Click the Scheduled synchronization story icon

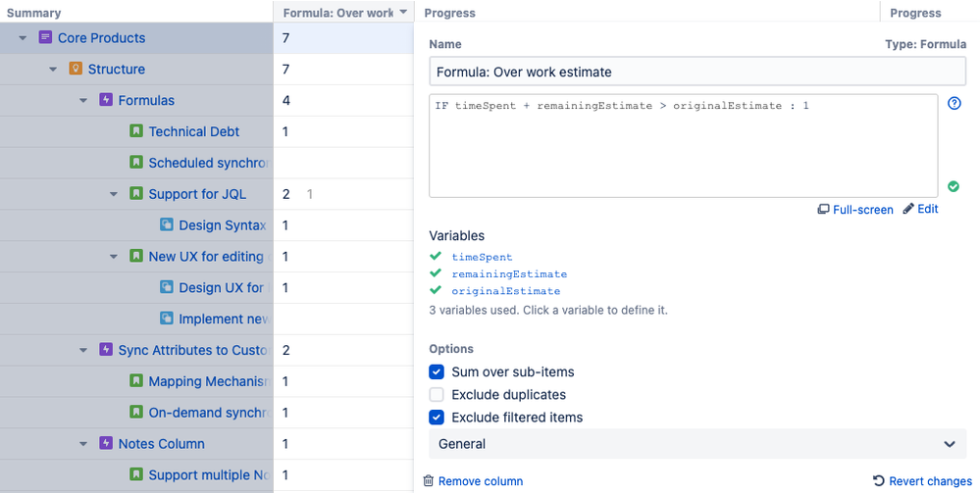pos(136,163)
